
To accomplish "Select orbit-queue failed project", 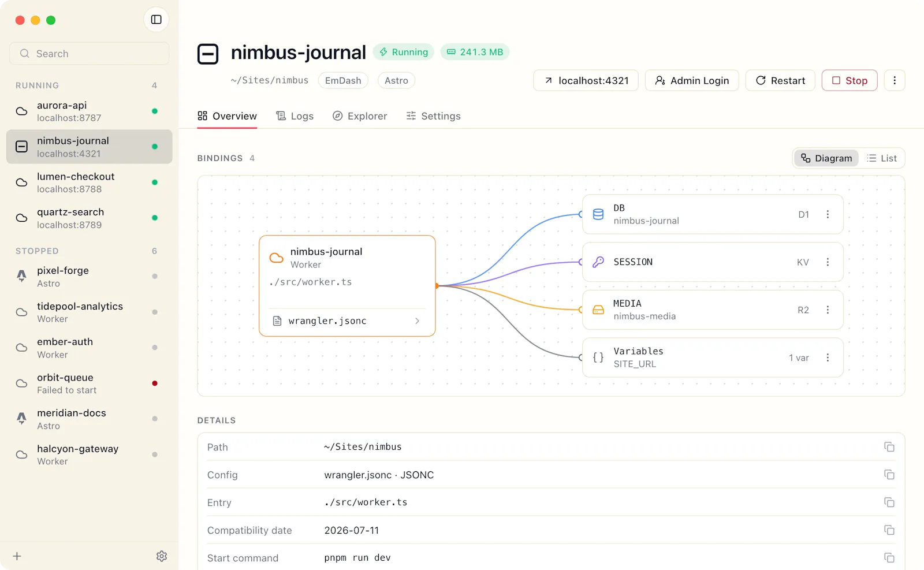I will (x=90, y=383).
